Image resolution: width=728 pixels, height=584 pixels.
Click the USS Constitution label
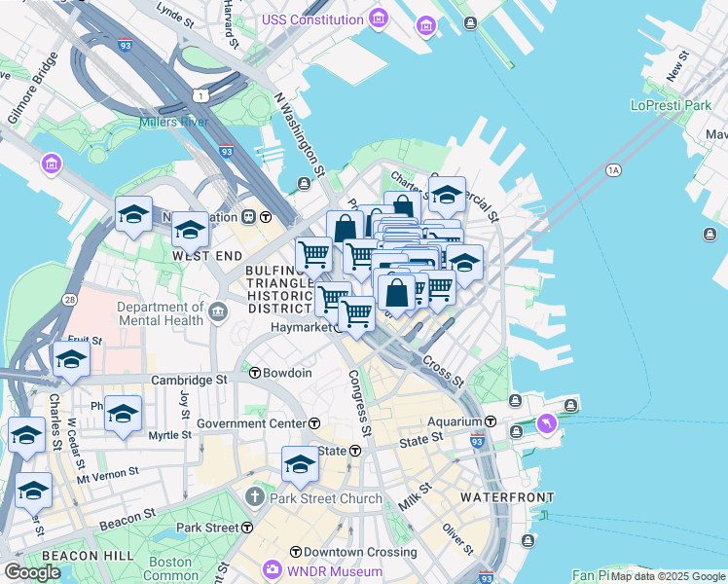pyautogui.click(x=312, y=20)
